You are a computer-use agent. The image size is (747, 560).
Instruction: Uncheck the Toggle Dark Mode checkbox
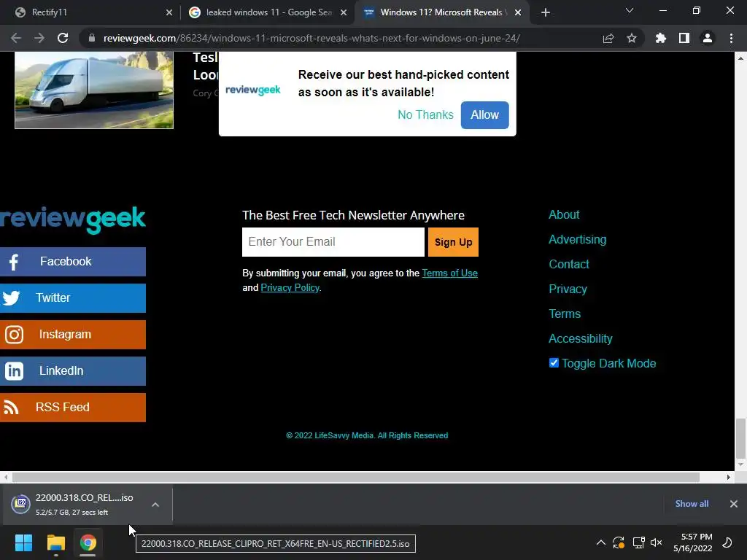[554, 363]
